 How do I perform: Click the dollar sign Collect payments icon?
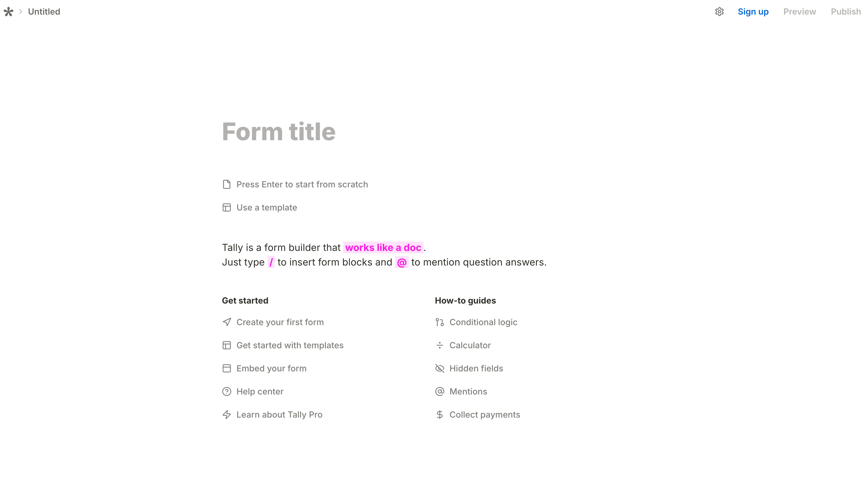coord(440,415)
